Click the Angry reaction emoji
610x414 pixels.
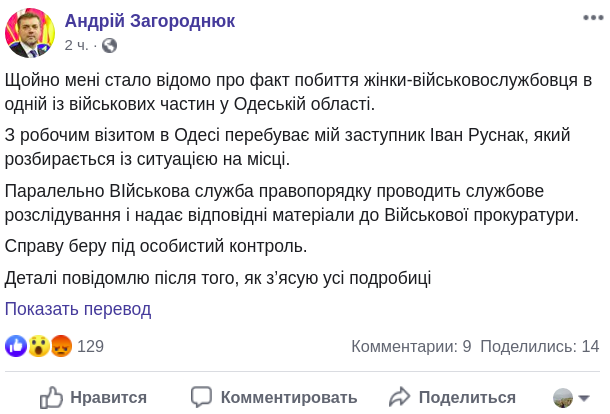pyautogui.click(x=60, y=346)
